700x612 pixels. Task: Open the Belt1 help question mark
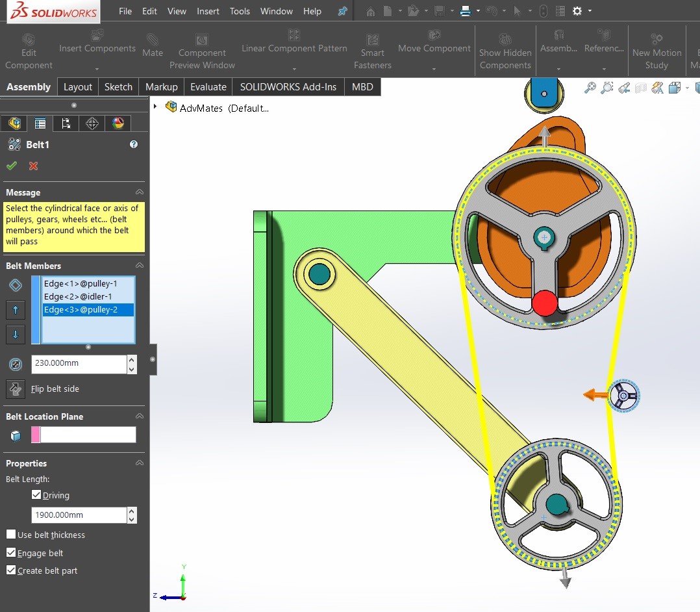point(133,144)
